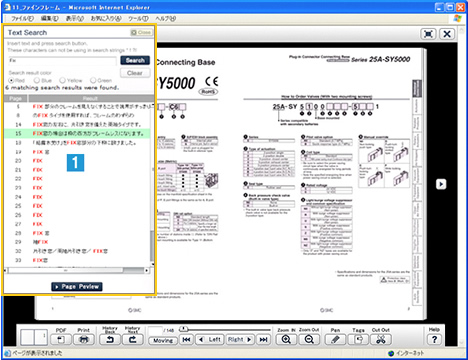The image size is (468, 360).
Task: Click the Search button
Action: pos(135,60)
